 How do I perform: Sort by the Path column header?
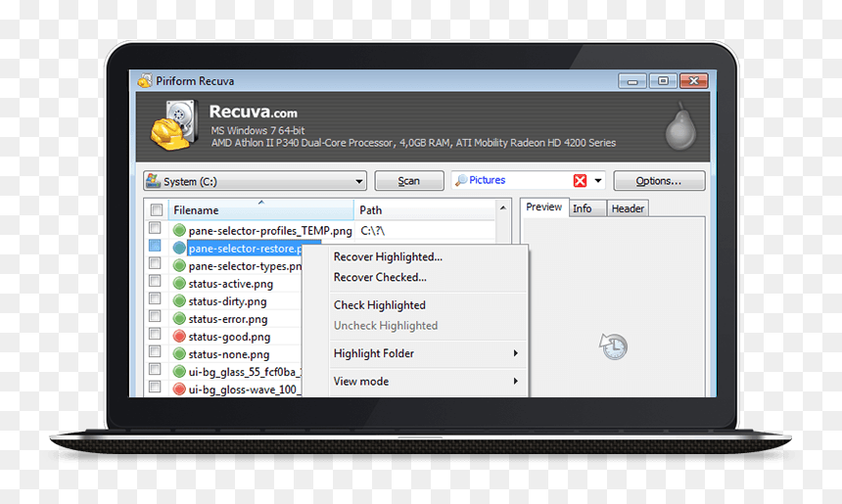(x=425, y=209)
